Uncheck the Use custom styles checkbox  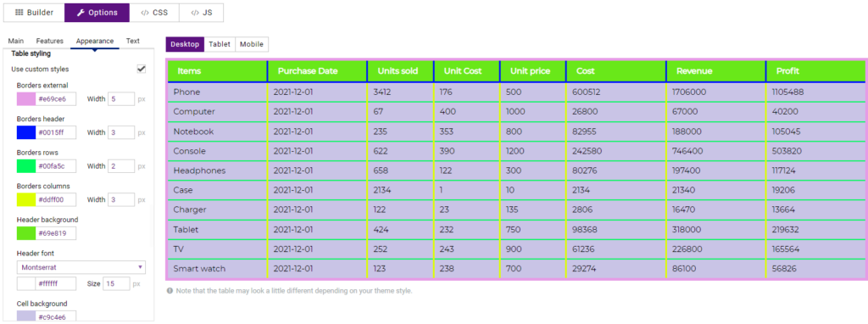click(x=142, y=69)
